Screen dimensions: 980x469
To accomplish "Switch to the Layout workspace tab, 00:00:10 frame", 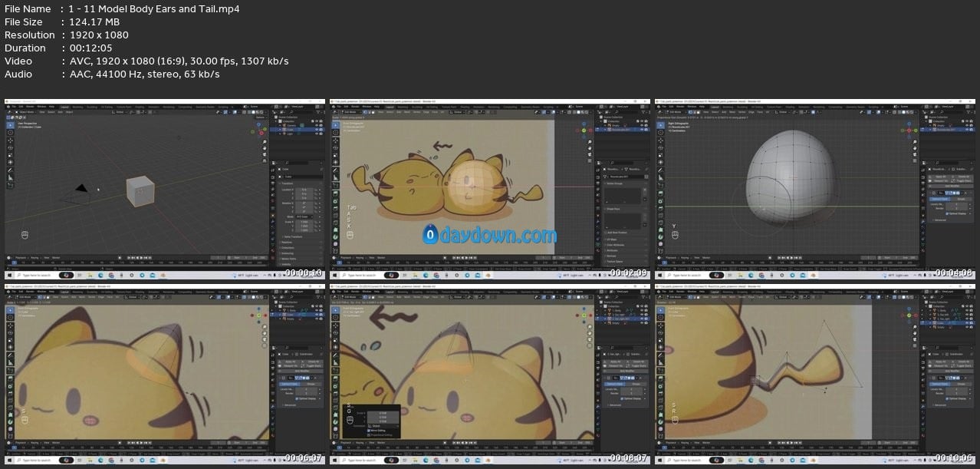I will (64, 107).
